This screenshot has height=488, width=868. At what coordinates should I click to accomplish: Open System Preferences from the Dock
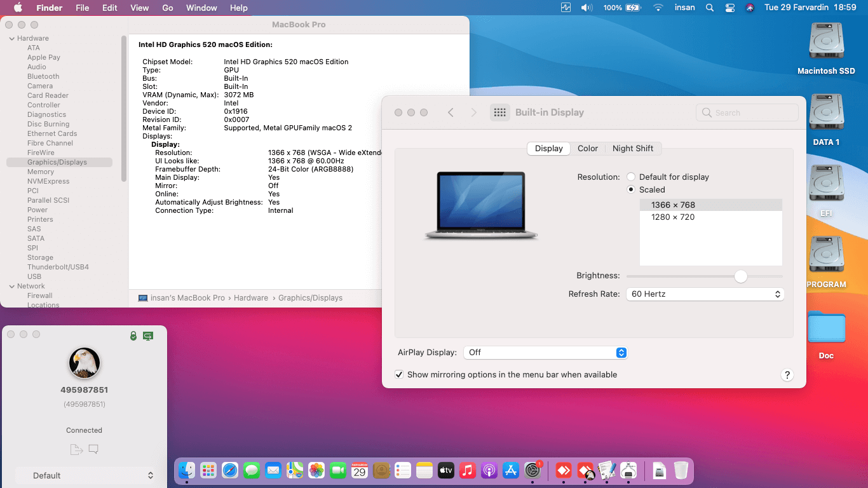point(532,470)
